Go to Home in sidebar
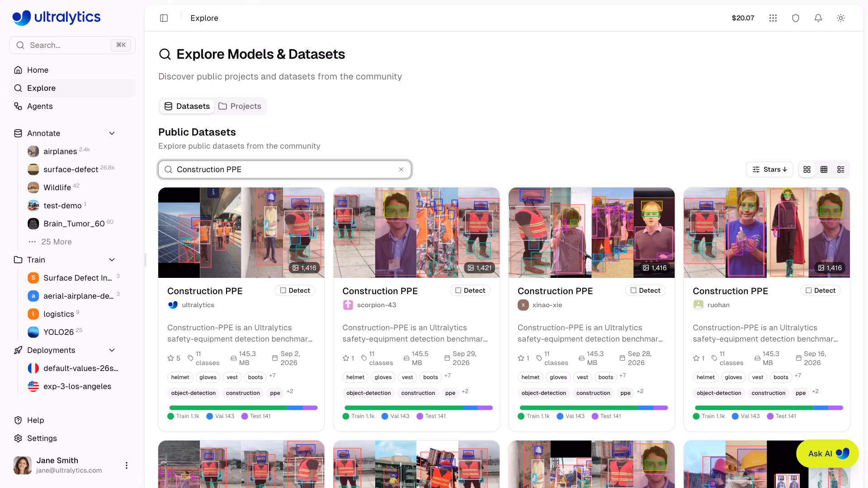 72,70
